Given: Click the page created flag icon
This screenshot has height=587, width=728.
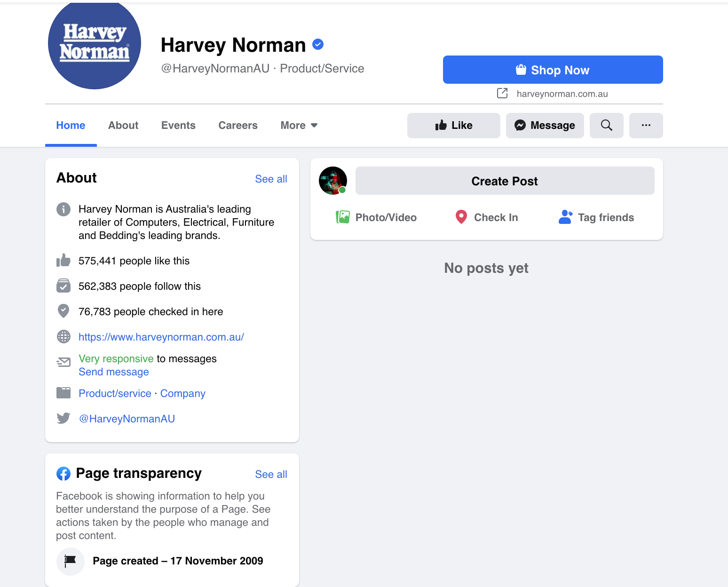Looking at the screenshot, I should click(71, 561).
